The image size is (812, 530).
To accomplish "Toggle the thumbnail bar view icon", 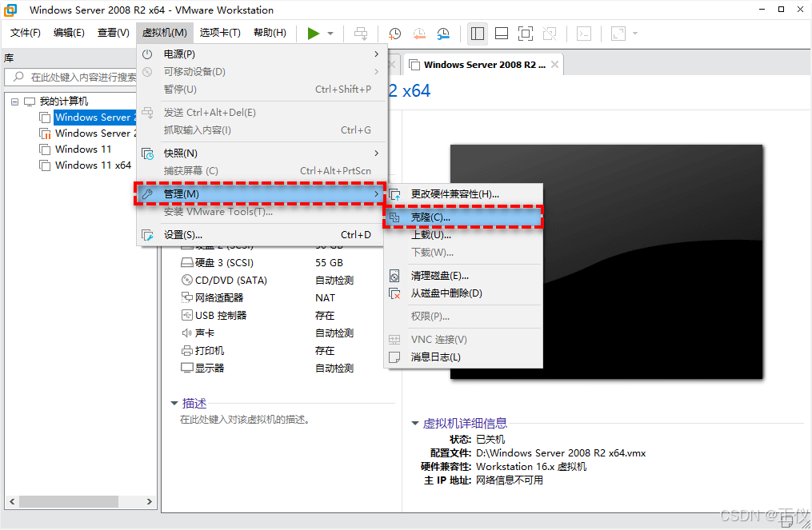I will (x=502, y=34).
